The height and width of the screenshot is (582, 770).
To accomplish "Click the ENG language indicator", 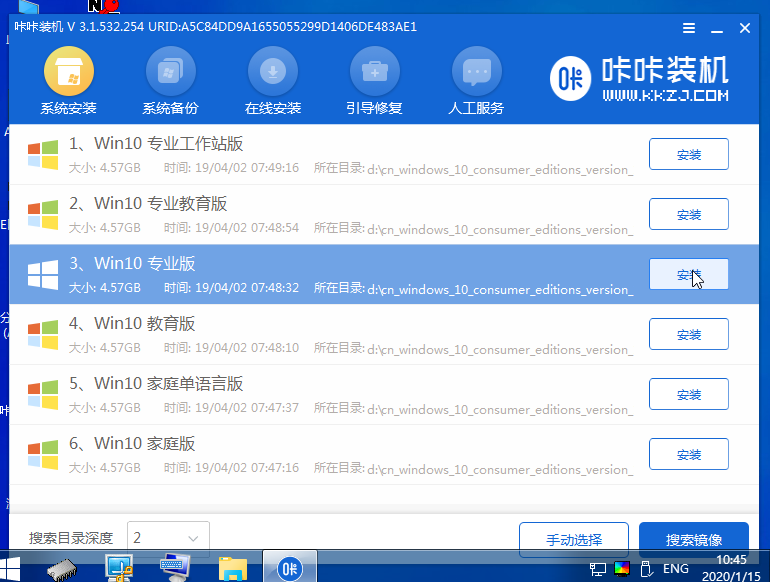I will click(x=676, y=569).
